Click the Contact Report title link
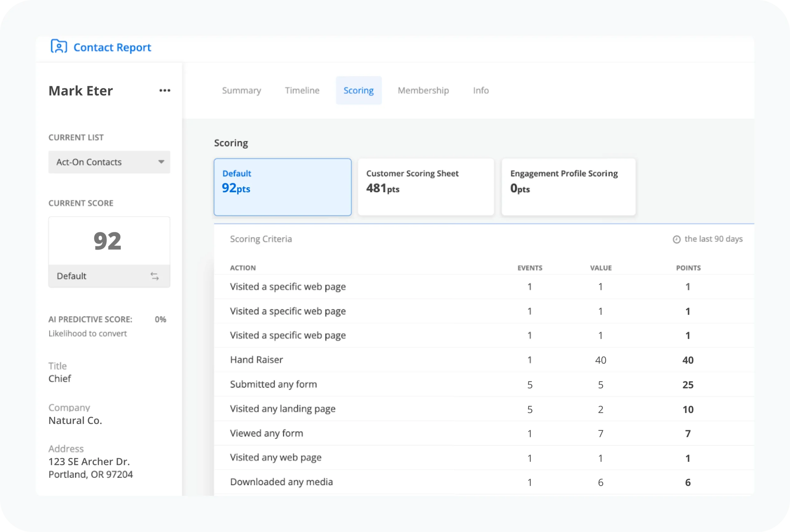The image size is (790, 532). pos(112,48)
